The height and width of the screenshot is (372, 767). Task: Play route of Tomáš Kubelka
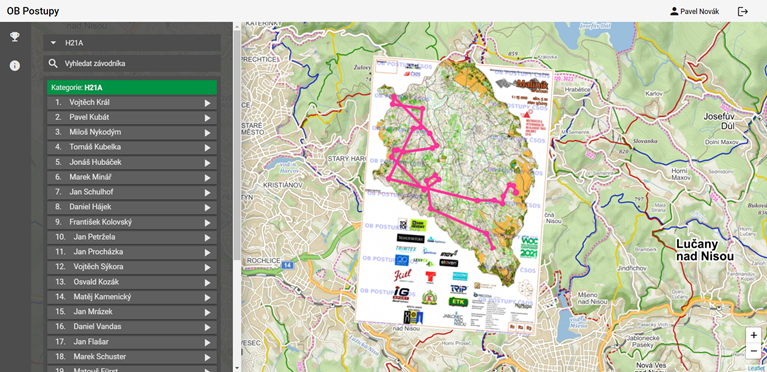pyautogui.click(x=207, y=148)
